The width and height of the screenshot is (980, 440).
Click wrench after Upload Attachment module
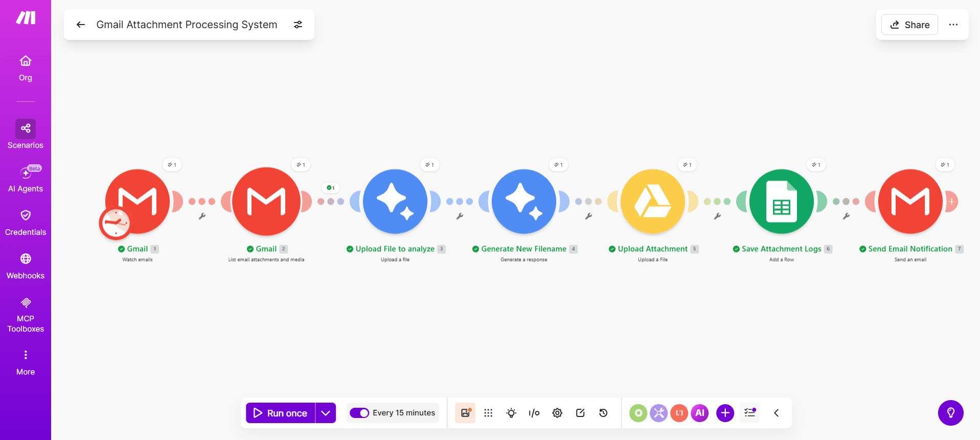(717, 216)
